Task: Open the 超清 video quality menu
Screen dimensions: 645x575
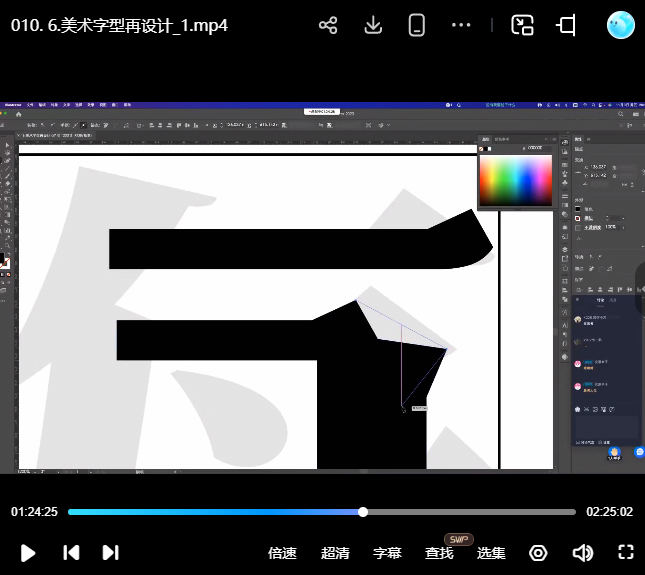Action: (335, 553)
